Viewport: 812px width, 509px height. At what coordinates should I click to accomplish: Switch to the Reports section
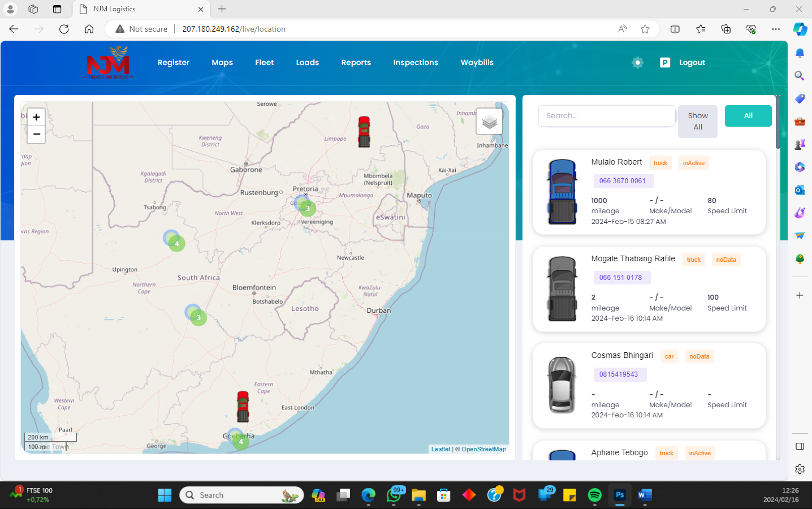[356, 62]
